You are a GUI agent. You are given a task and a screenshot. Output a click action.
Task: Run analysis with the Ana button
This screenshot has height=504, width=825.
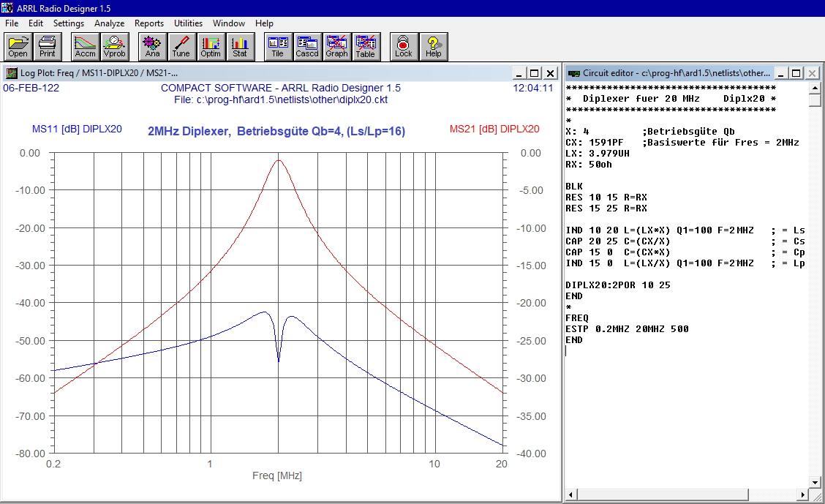[152, 46]
